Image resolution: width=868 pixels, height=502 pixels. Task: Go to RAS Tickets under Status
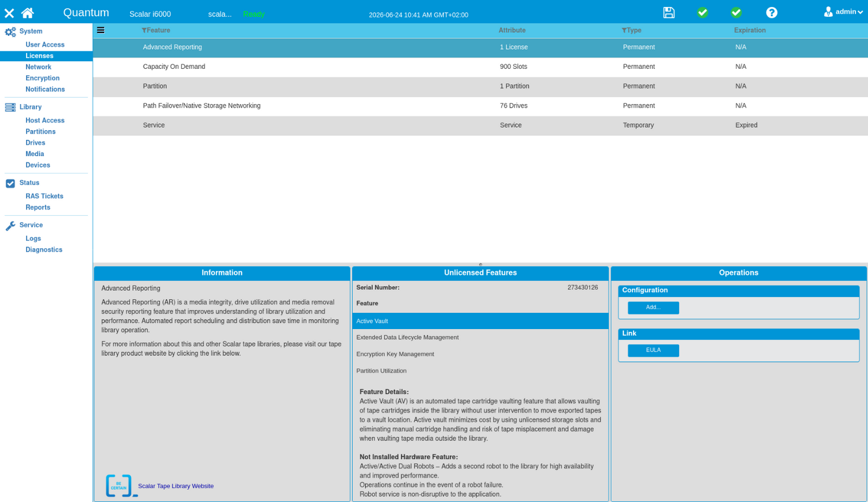[x=44, y=196]
